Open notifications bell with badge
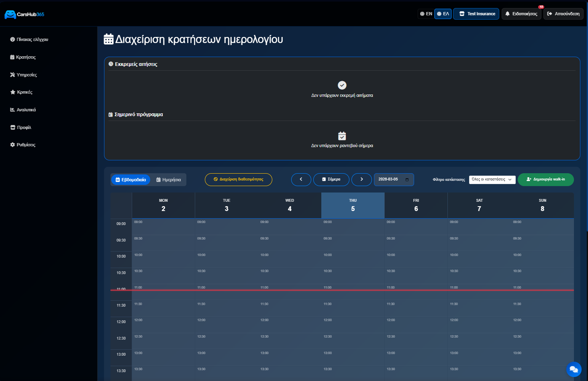 pyautogui.click(x=521, y=14)
